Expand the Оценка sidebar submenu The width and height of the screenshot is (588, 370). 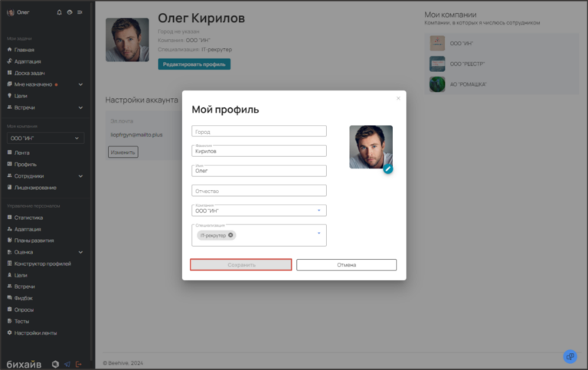(x=80, y=252)
